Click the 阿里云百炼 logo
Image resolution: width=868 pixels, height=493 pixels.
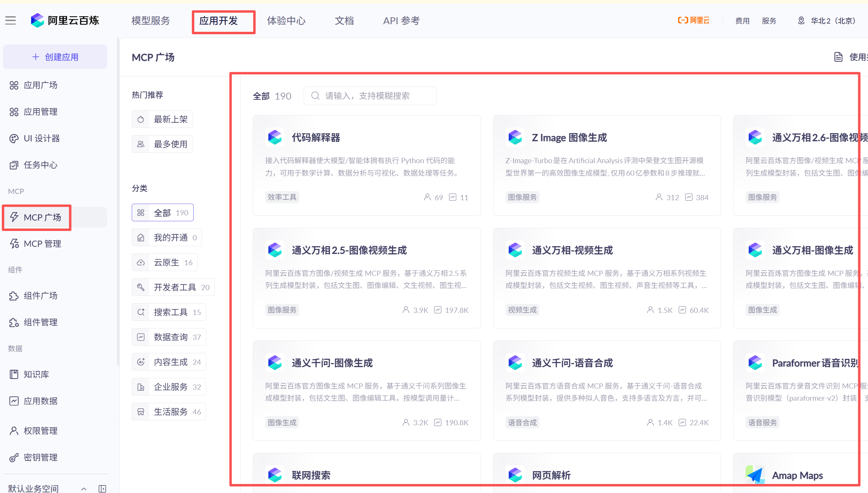65,20
